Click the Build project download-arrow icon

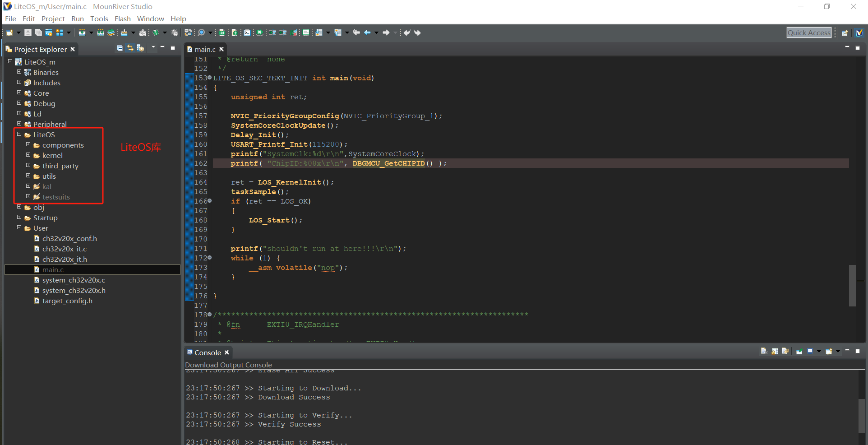[x=82, y=32]
